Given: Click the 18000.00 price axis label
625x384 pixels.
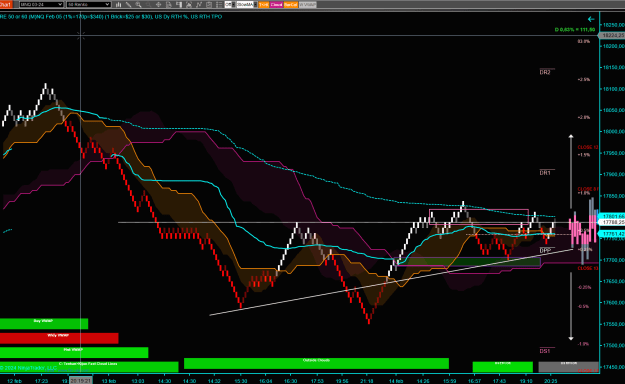Looking at the screenshot, I should click(x=613, y=132).
